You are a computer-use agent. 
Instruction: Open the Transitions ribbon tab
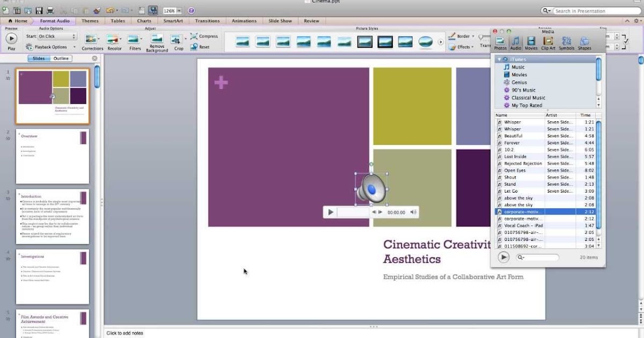[207, 20]
